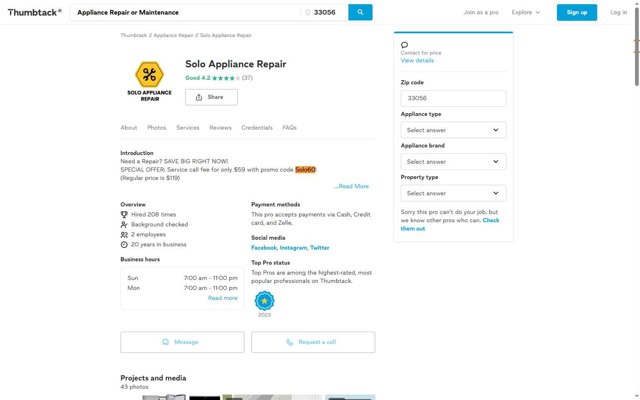Click the Thumbtack logo
Screen dimensions: 640x400
[35, 12]
